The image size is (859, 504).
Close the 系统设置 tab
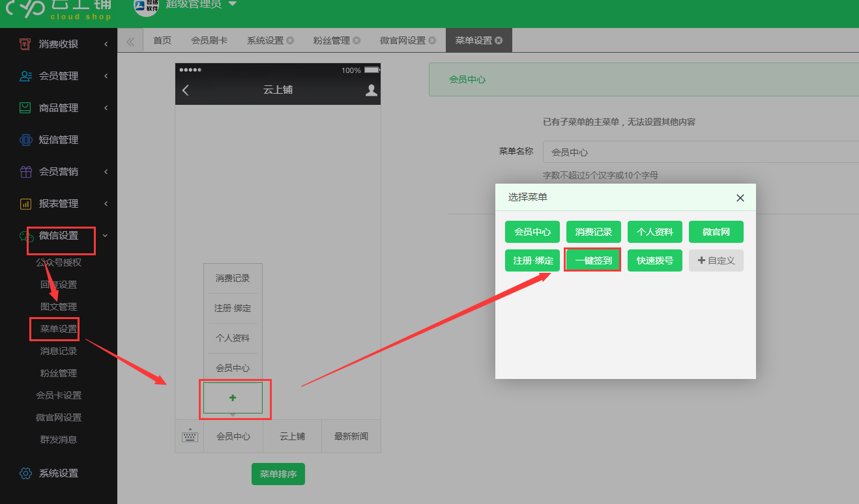point(290,40)
